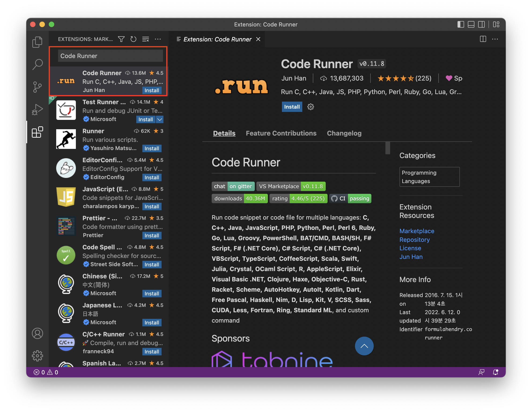Toggle the bottom panel layout button
This screenshot has height=412, width=532.
coord(471,24)
